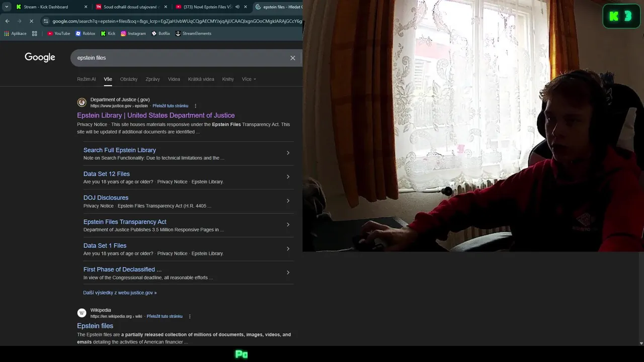
Task: View site information icon in address bar
Action: pos(46,21)
